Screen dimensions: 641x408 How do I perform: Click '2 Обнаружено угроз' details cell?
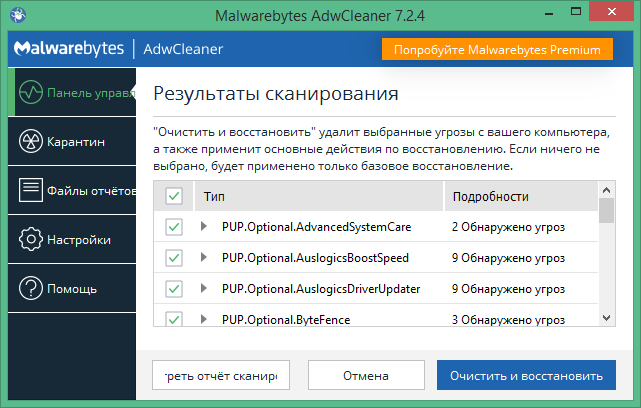[x=508, y=227]
